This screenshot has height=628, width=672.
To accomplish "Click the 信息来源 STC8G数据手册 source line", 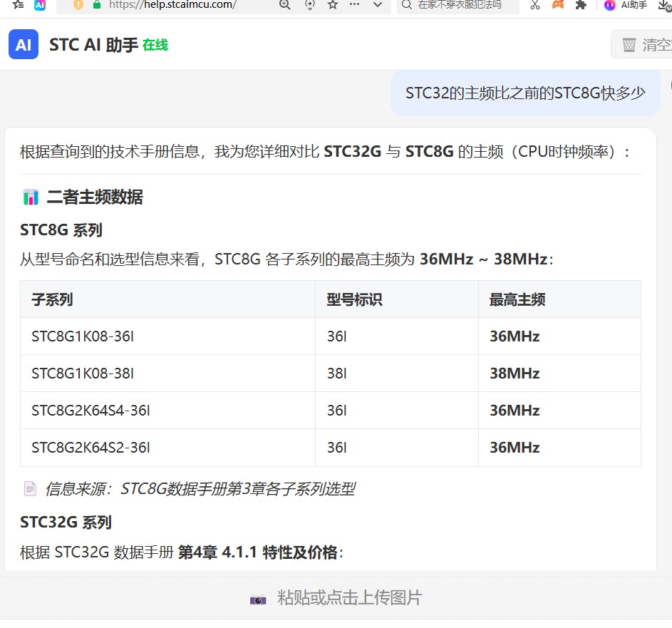I will coord(200,489).
